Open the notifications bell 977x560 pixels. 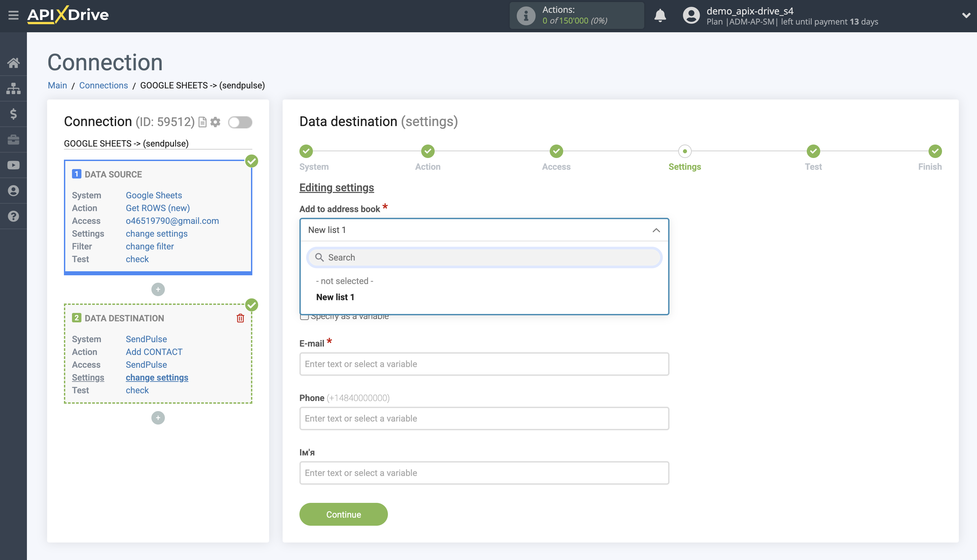(660, 15)
